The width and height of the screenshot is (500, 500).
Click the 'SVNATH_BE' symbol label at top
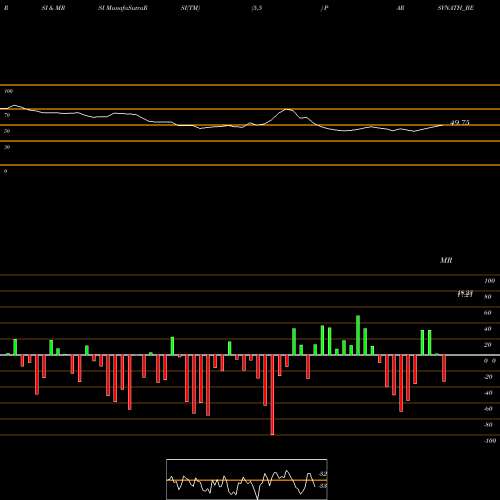(x=456, y=8)
